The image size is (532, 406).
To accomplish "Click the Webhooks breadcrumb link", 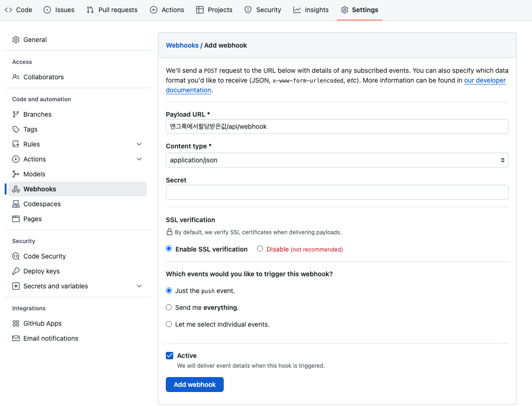I will click(x=182, y=45).
